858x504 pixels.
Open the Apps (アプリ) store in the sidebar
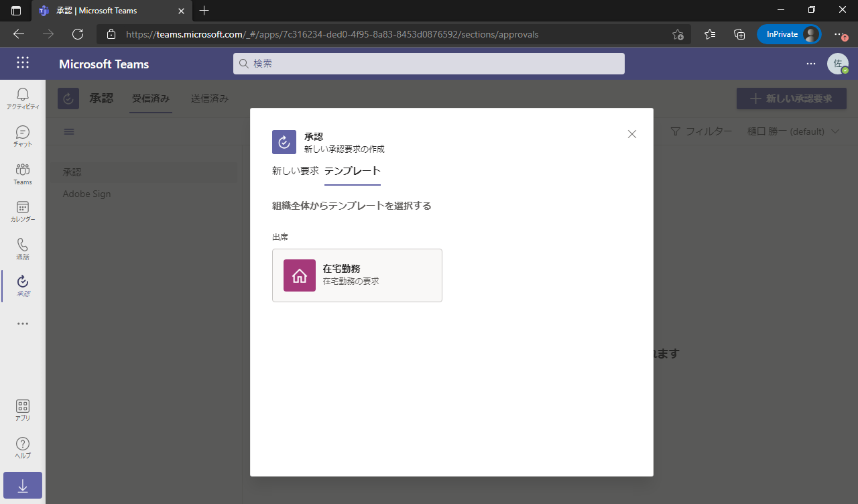tap(23, 409)
